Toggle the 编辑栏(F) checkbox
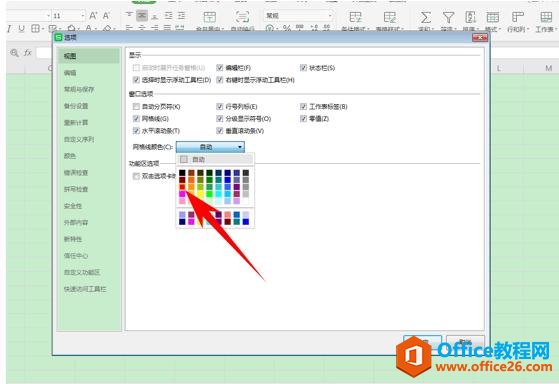559x384 pixels. click(x=220, y=68)
